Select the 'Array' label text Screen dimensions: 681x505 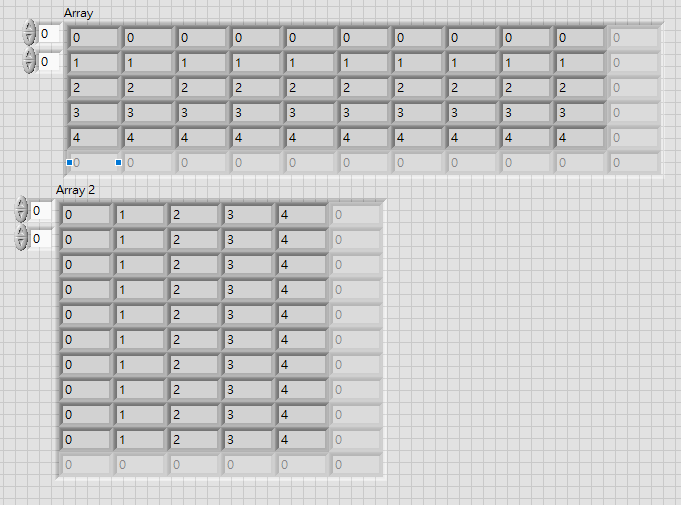coord(78,13)
